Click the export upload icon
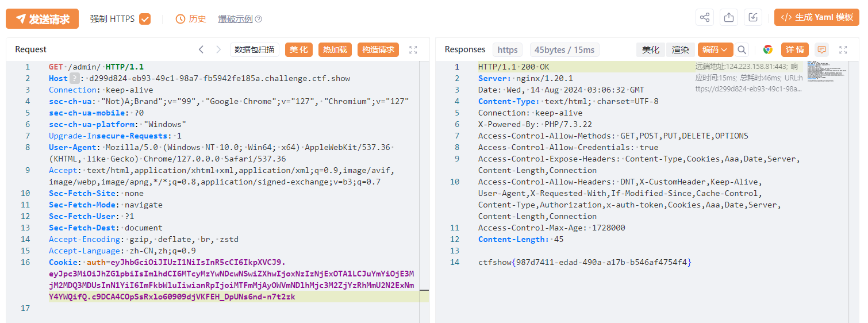The height and width of the screenshot is (323, 868). pyautogui.click(x=729, y=18)
